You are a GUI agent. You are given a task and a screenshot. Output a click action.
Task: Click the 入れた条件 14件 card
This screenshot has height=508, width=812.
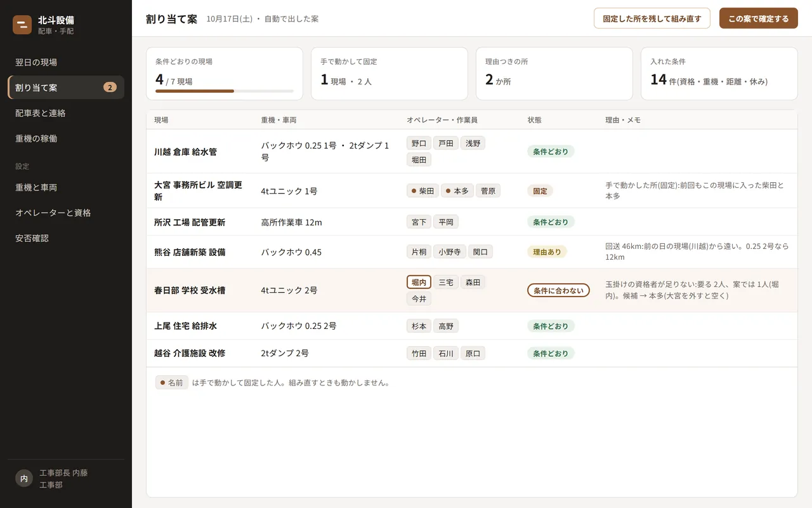click(719, 74)
